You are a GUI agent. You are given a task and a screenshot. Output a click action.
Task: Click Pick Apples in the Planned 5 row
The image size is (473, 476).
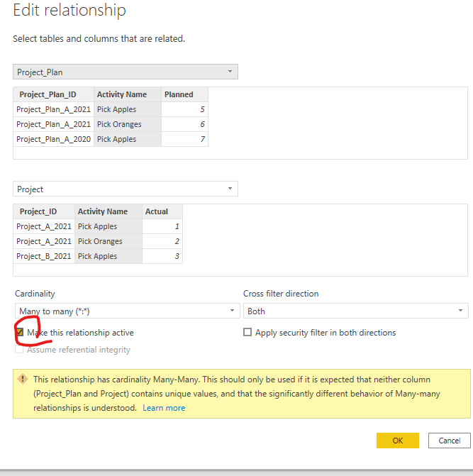point(128,109)
